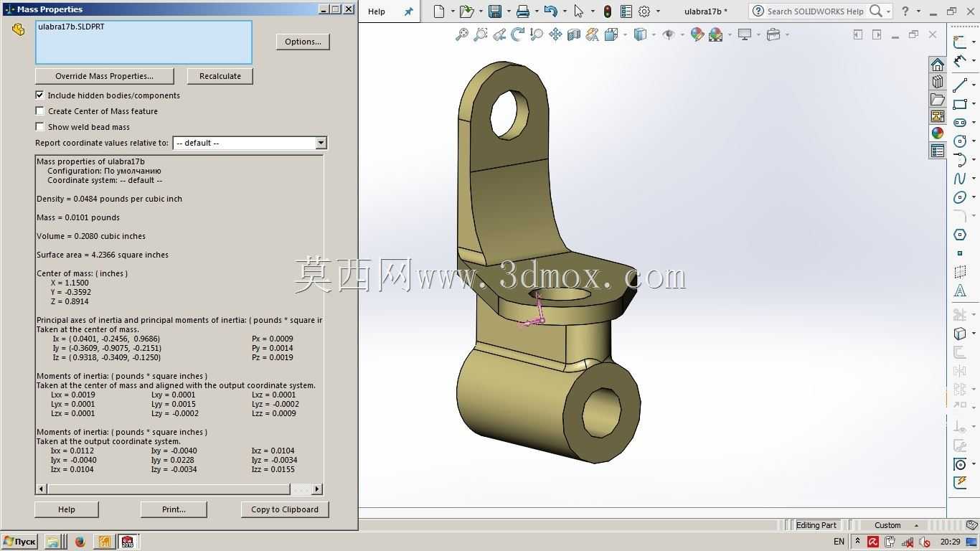Screen dimensions: 980x551
Task: Click horizontal scrollbar right arrow in results
Action: pyautogui.click(x=317, y=489)
